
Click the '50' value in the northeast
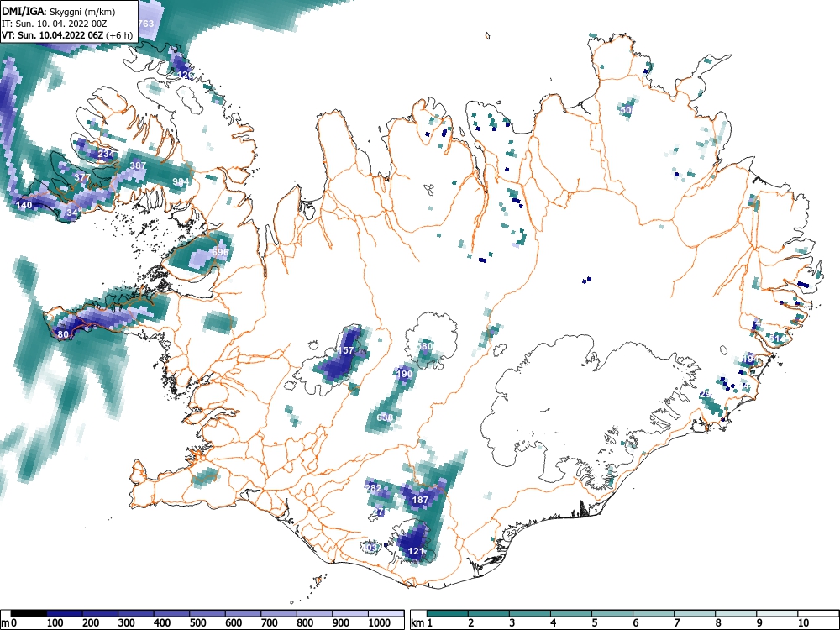[x=627, y=110]
